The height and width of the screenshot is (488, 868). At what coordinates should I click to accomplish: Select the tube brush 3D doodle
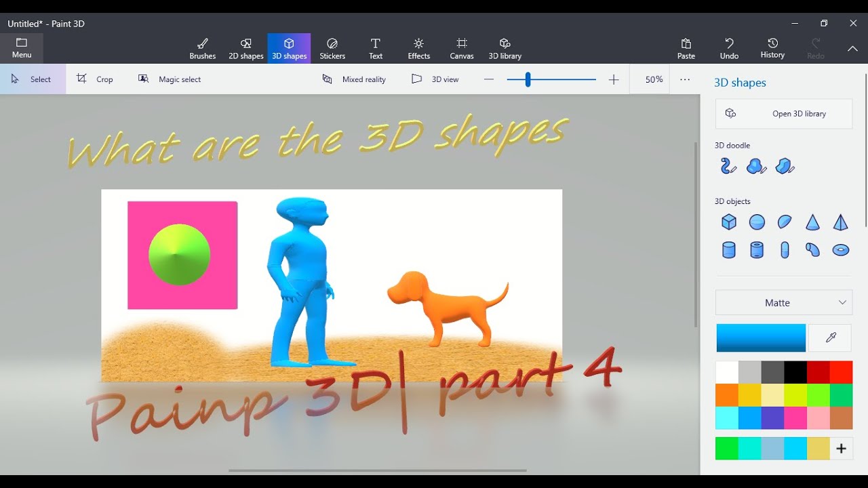coord(728,166)
